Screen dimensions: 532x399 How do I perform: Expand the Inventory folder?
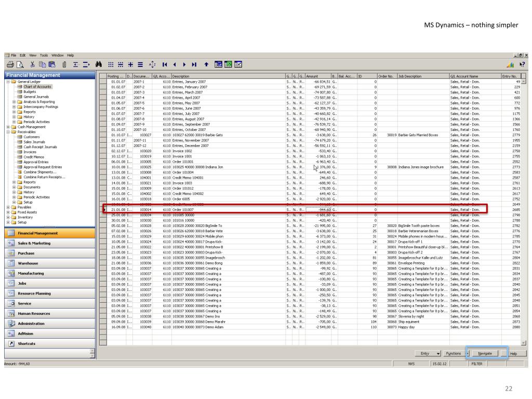point(8,218)
